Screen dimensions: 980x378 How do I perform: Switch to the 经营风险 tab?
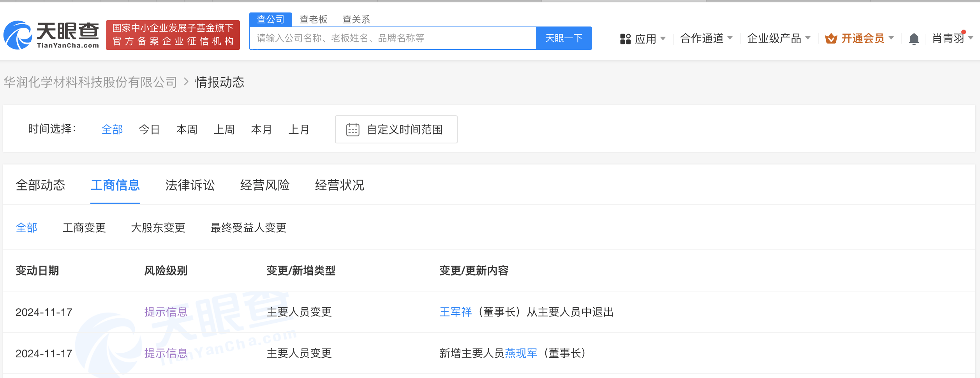coord(265,185)
